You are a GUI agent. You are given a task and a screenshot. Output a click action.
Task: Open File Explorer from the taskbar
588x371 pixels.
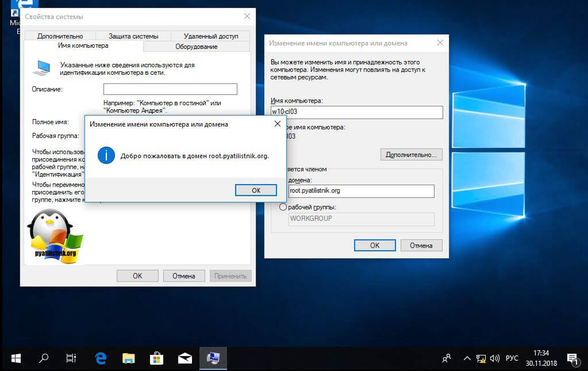[129, 358]
